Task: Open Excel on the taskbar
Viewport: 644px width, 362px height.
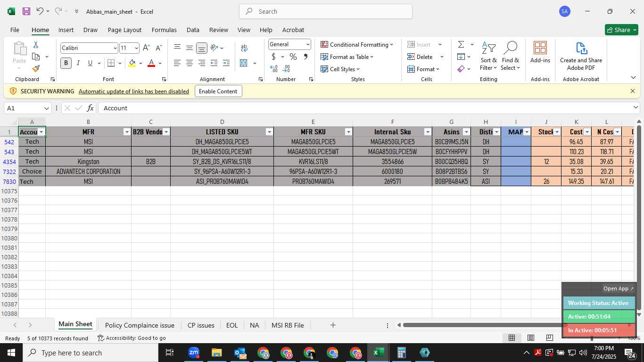Action: pos(379,353)
